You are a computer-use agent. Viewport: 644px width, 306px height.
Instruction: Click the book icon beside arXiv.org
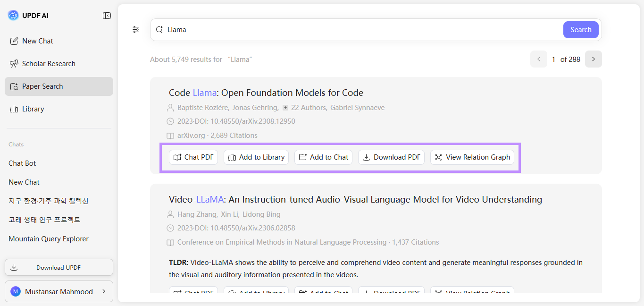click(x=170, y=136)
